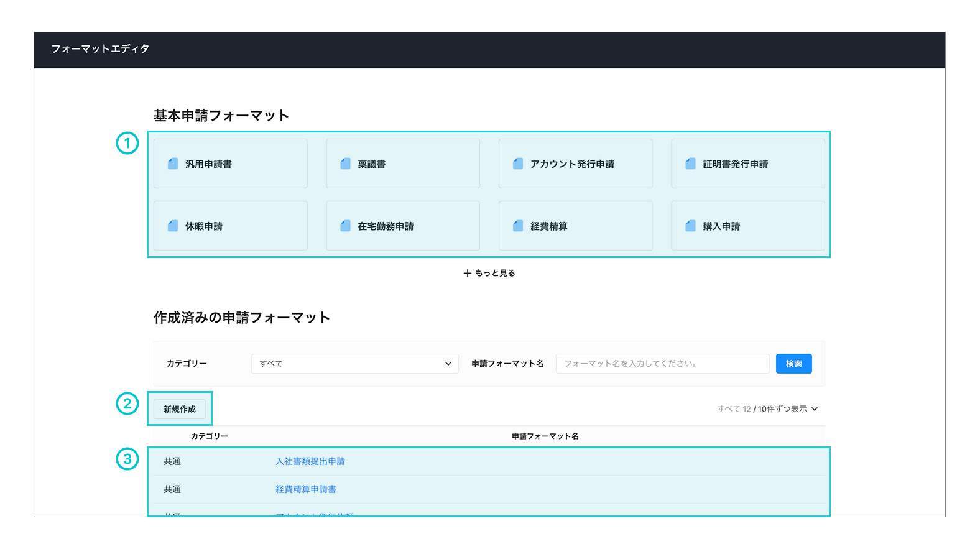Click the 作成済みの申請フォーマット heading
Image resolution: width=980 pixels, height=549 pixels.
(242, 318)
